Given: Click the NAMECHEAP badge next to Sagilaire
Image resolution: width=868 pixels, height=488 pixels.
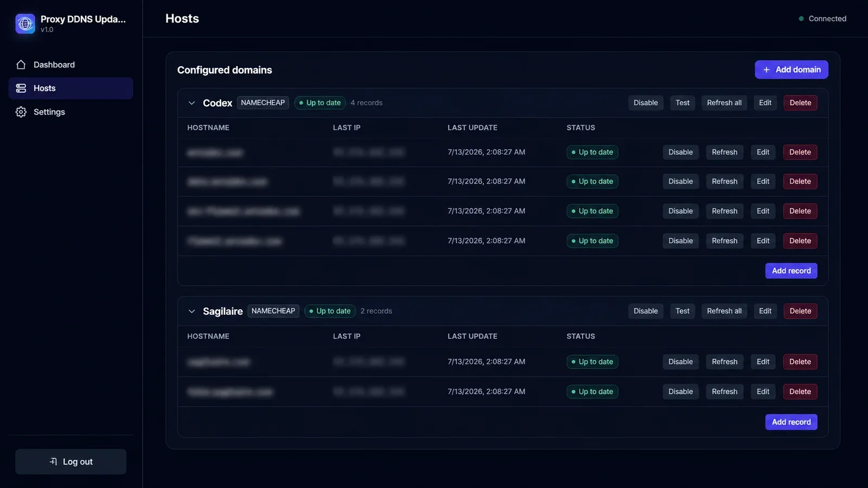Looking at the screenshot, I should click(x=273, y=311).
